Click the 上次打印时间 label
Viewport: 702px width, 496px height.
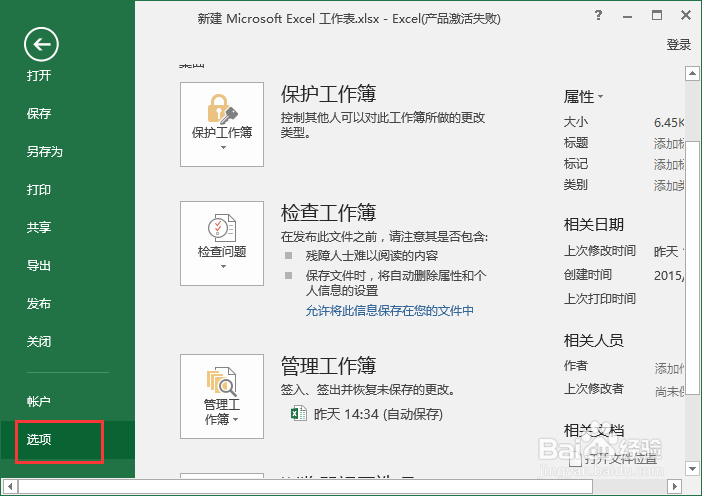pyautogui.click(x=599, y=299)
